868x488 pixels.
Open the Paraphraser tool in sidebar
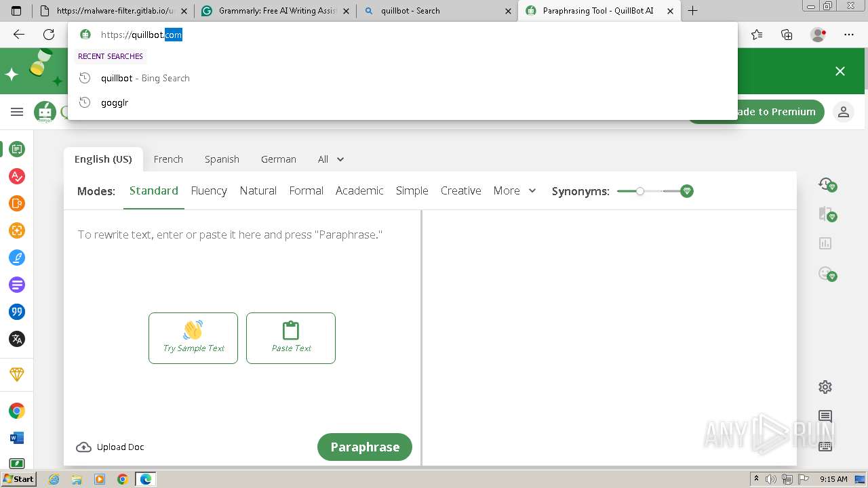[x=17, y=149]
